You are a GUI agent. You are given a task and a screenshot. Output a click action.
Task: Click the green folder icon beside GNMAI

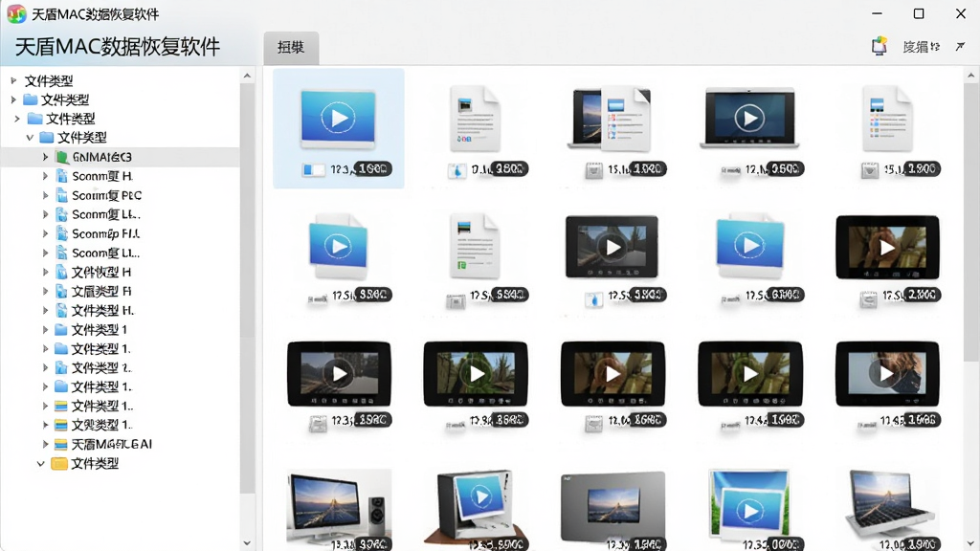click(61, 157)
